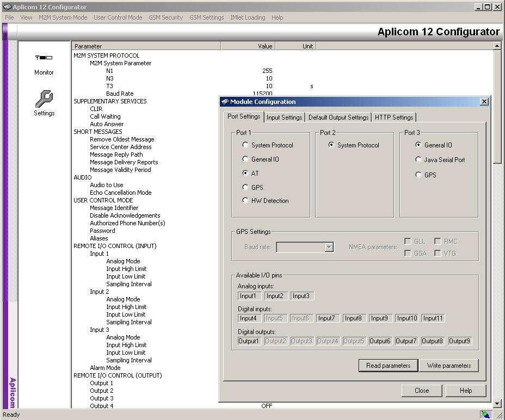Select the Output 1 parameter row

pos(101,383)
